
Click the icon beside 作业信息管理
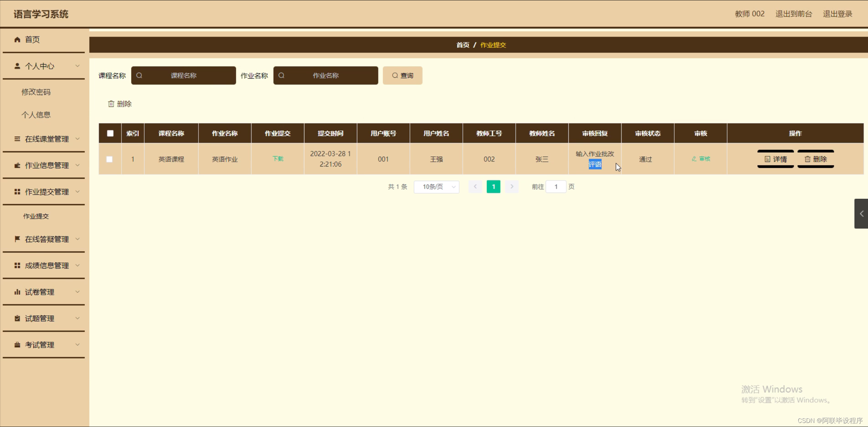tap(17, 165)
